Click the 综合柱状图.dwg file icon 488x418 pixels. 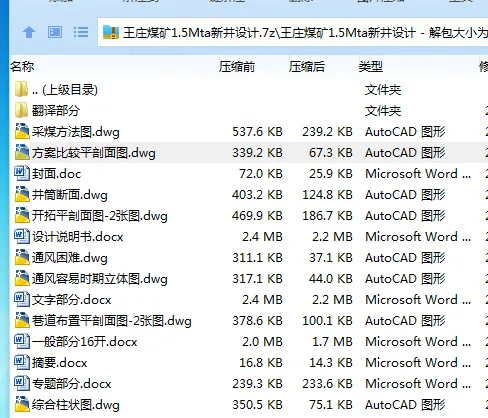[x=22, y=404]
